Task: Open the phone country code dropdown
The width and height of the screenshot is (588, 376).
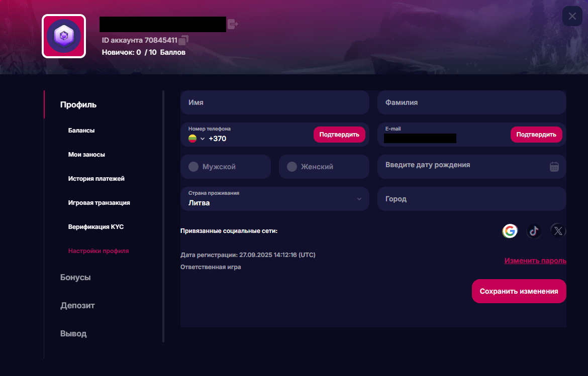Action: (203, 138)
